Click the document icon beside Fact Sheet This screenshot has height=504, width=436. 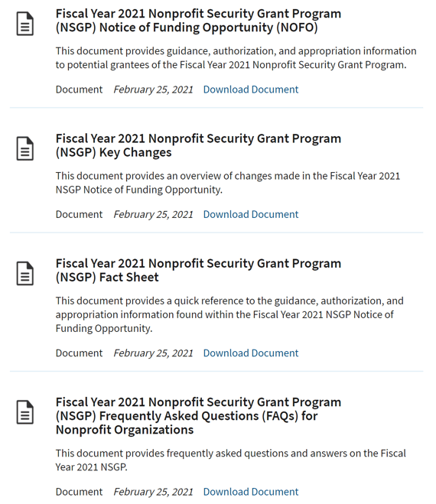[25, 274]
